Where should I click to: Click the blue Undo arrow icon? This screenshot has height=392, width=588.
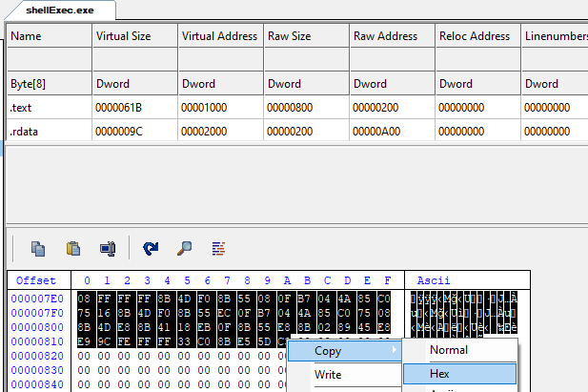coord(151,249)
